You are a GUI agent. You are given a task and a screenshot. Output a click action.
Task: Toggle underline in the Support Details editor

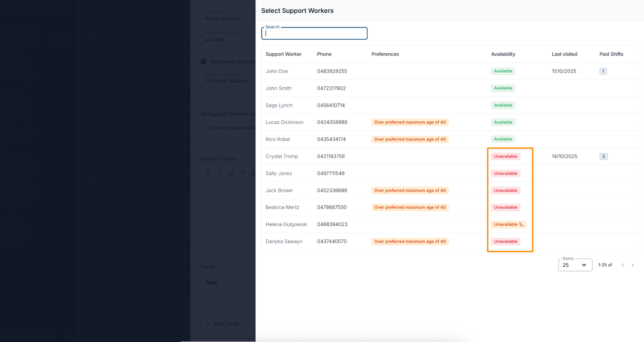tap(231, 173)
